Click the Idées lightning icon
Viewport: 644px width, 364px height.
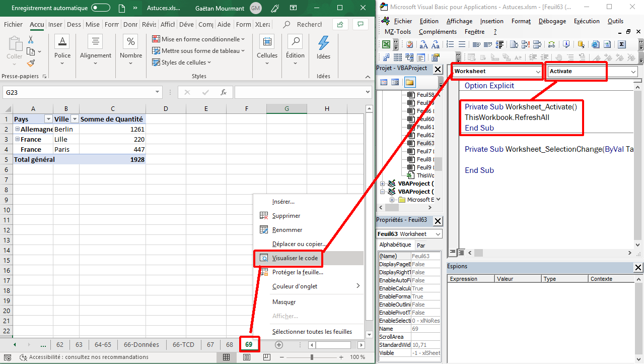pyautogui.click(x=323, y=43)
